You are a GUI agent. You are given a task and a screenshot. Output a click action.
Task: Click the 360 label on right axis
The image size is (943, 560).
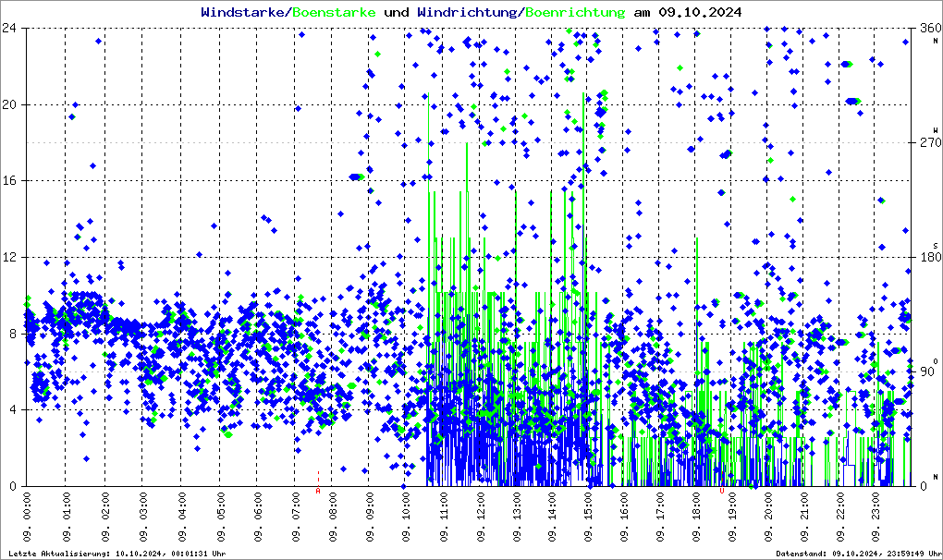point(927,28)
